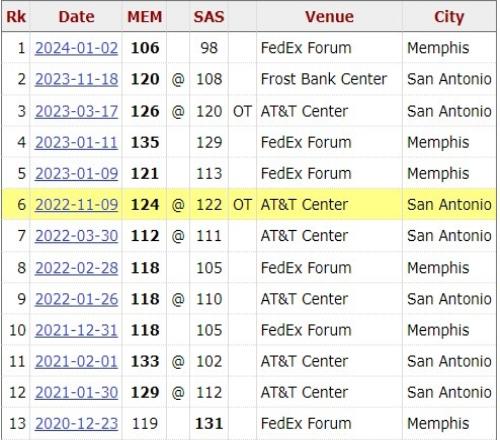Image resolution: width=500 pixels, height=440 pixels.
Task: Sort table by the Venue column header
Action: coord(329,17)
